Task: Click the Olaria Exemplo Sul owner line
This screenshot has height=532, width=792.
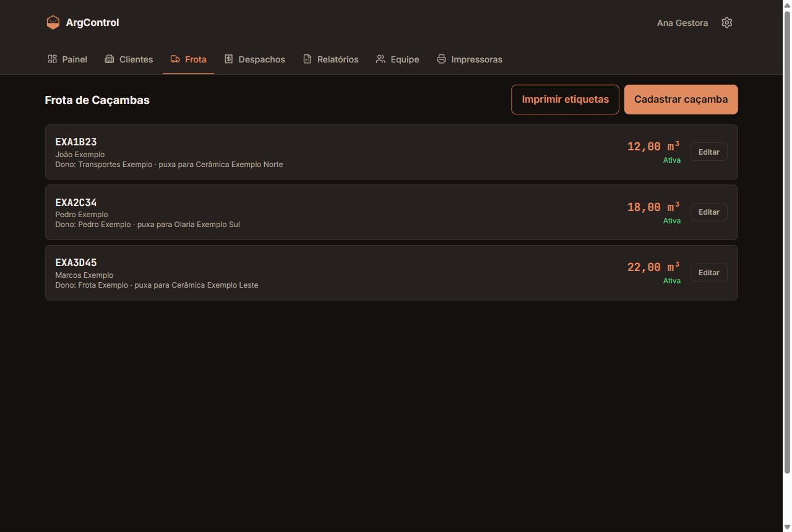Action: (x=147, y=225)
